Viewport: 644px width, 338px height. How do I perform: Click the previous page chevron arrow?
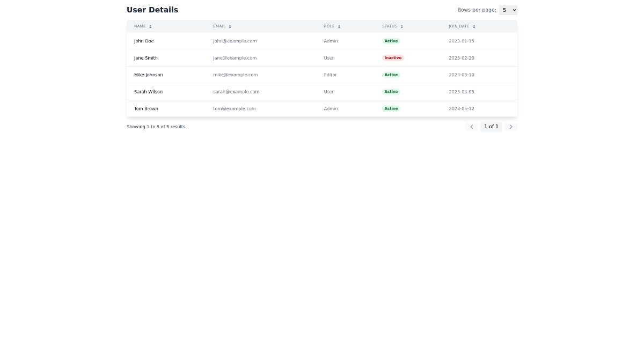(x=471, y=127)
